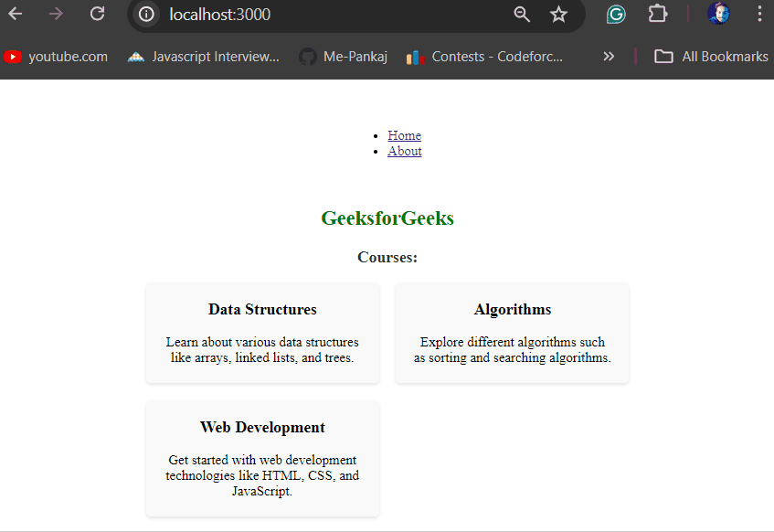The width and height of the screenshot is (774, 532).
Task: Click the site info icon in address bar
Action: pos(146,15)
